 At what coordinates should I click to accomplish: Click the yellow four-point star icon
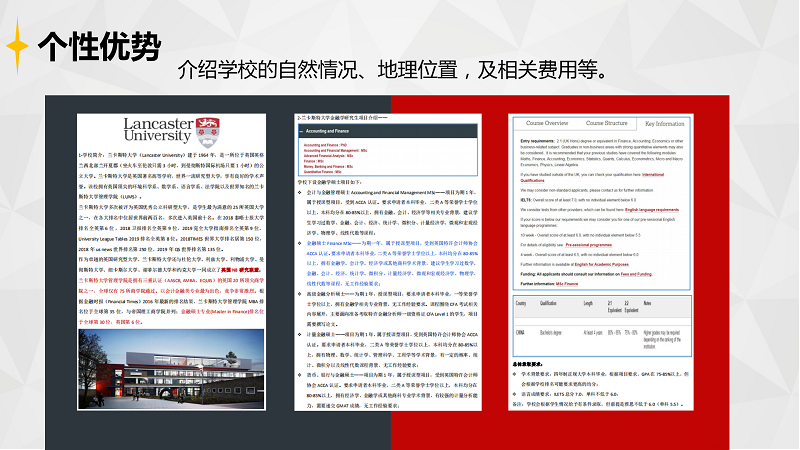pos(17,46)
